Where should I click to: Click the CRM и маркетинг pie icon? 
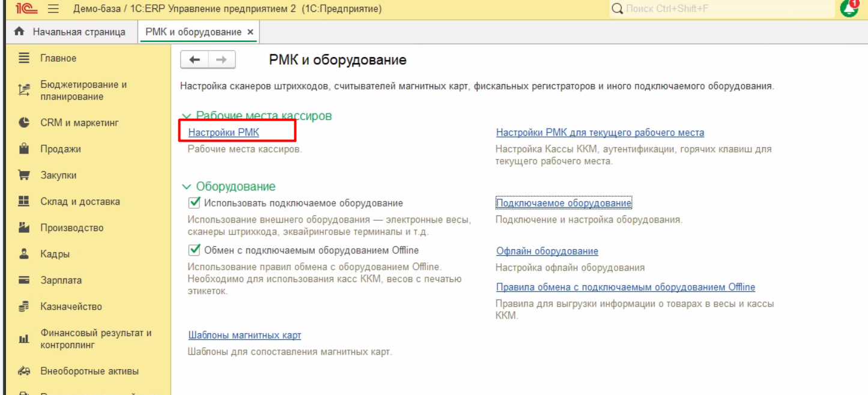24,122
